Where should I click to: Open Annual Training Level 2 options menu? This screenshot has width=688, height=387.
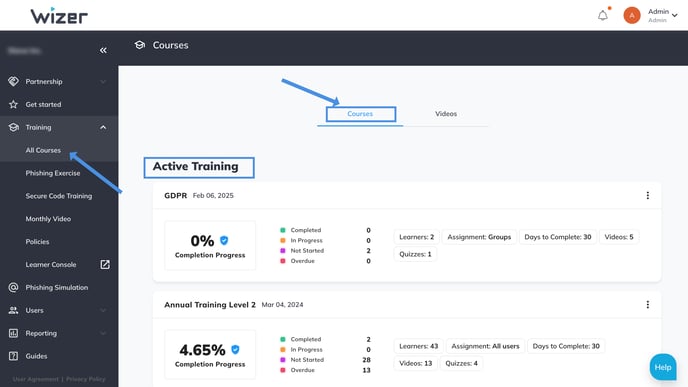click(x=648, y=305)
